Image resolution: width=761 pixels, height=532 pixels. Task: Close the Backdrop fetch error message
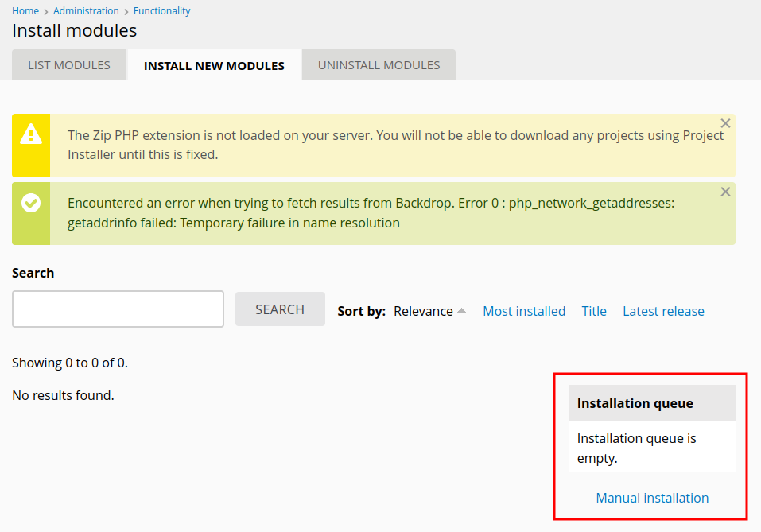point(725,192)
